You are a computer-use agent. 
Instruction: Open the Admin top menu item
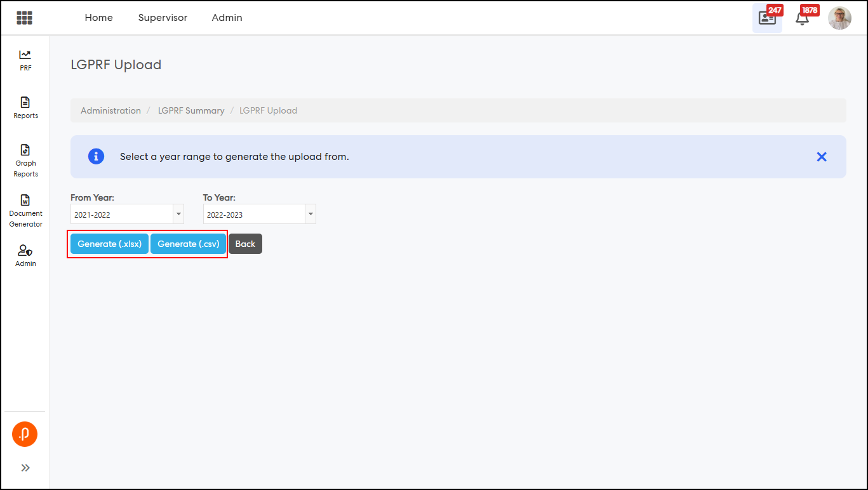pos(227,18)
